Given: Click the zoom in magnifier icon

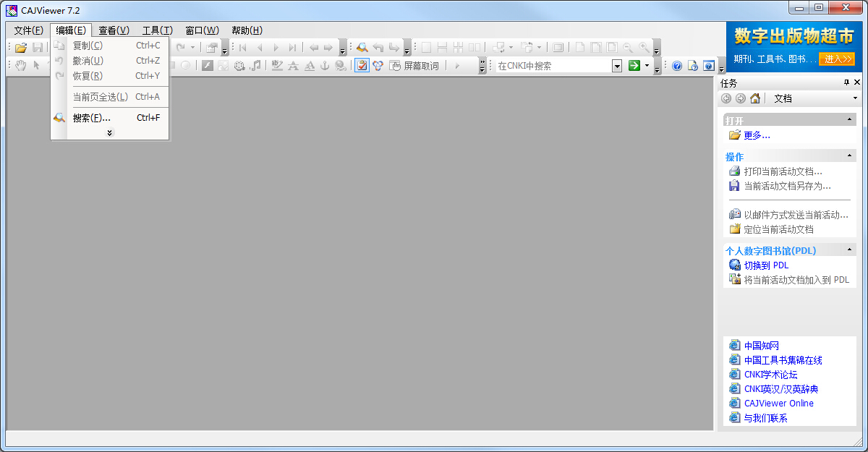Looking at the screenshot, I should (x=644, y=48).
